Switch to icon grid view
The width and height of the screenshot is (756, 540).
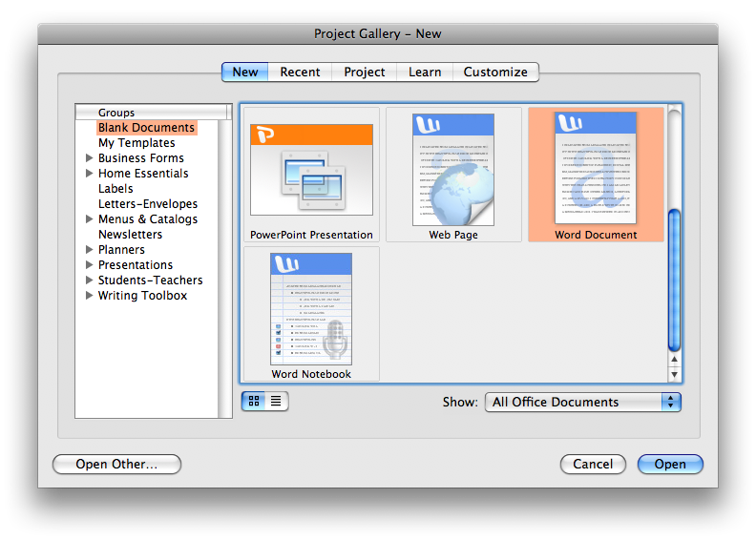[x=254, y=401]
